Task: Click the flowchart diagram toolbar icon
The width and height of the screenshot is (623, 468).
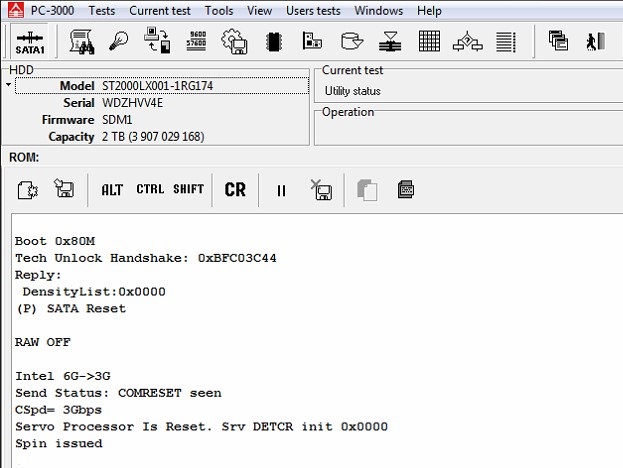Action: (x=467, y=42)
